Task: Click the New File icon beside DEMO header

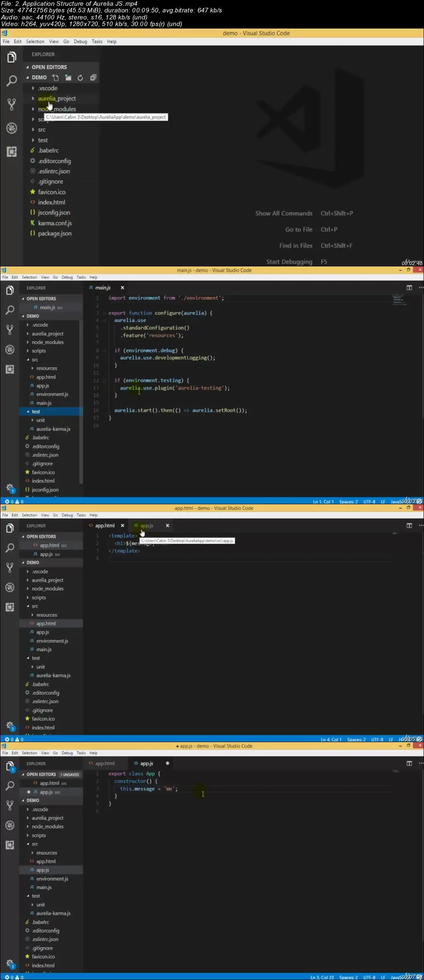Action: pos(55,77)
